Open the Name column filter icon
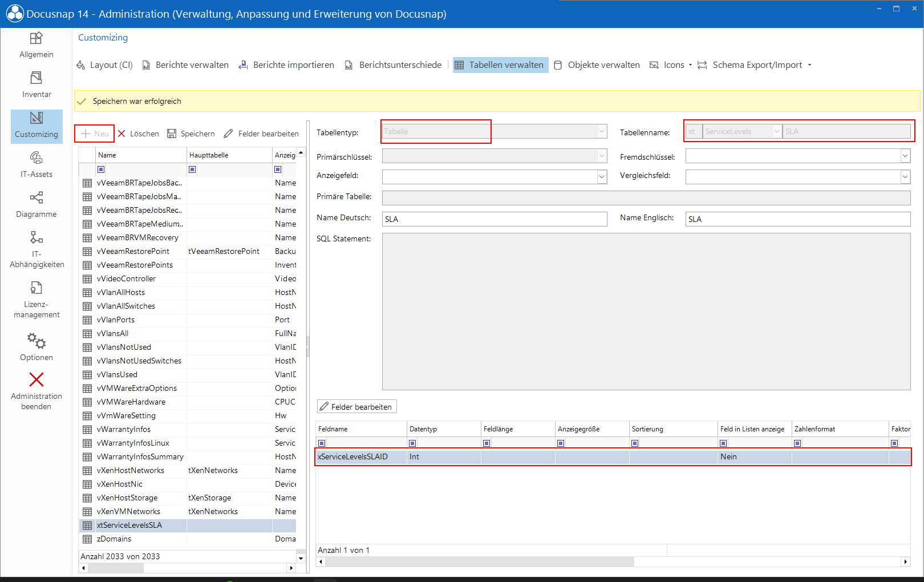Screen dimensions: 924x582 point(101,169)
